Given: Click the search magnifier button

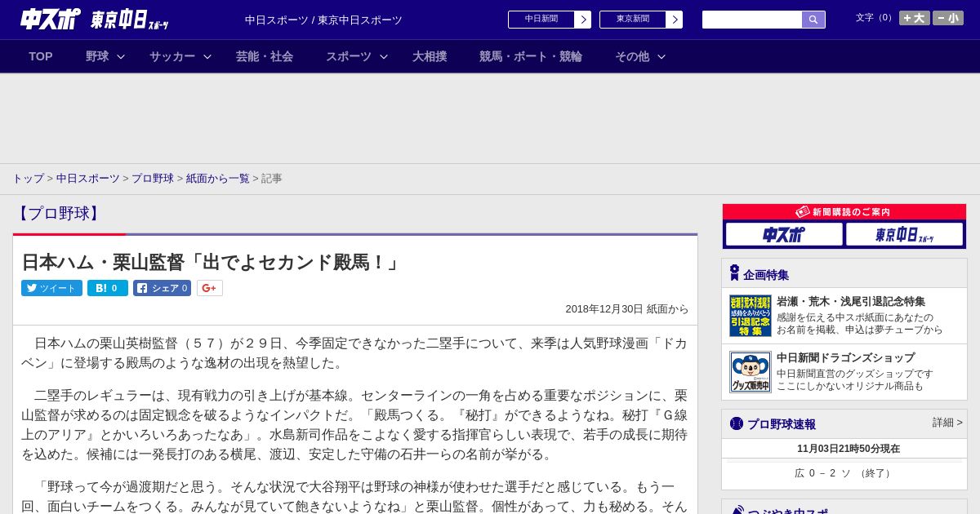Looking at the screenshot, I should (x=813, y=20).
